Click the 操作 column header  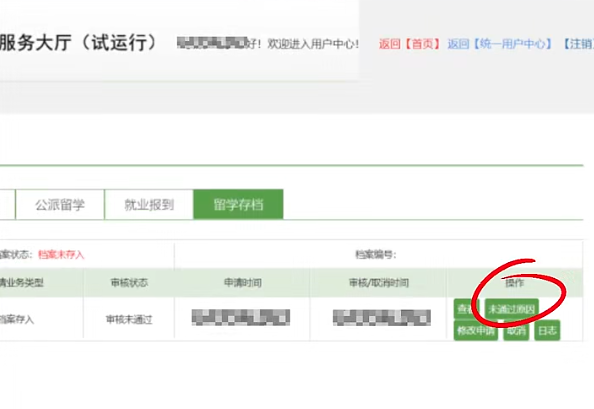pyautogui.click(x=514, y=283)
